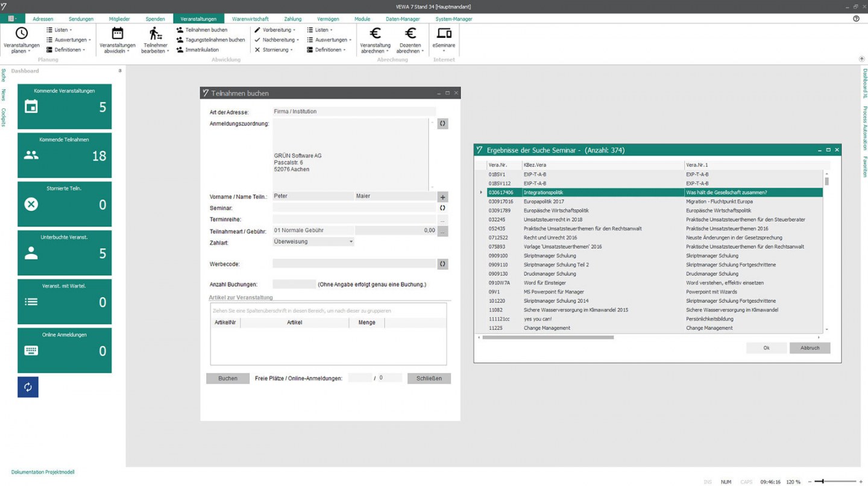Expand the Stornierung dropdown
Image resolution: width=868 pixels, height=486 pixels.
(274, 50)
